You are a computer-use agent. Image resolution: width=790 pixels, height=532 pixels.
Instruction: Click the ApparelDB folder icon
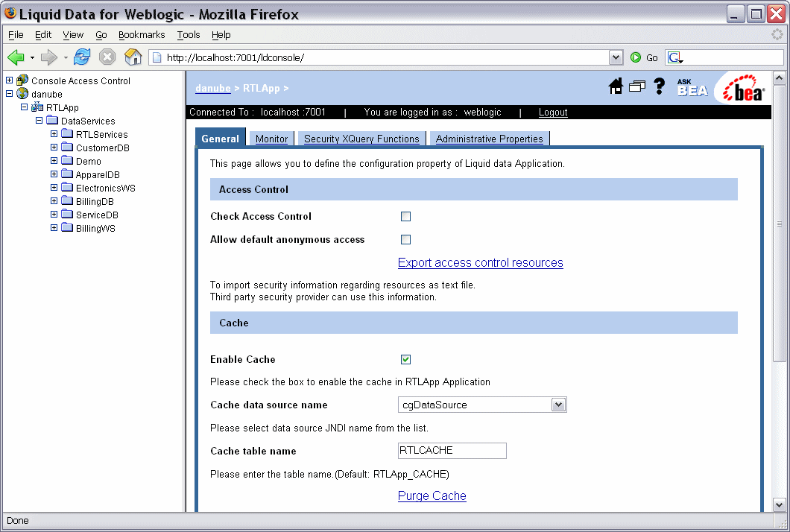pyautogui.click(x=68, y=174)
